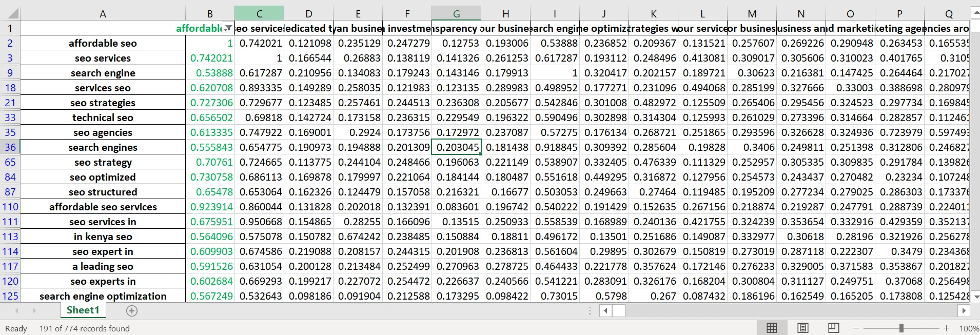The height and width of the screenshot is (335, 980).
Task: Select row 1 header
Action: 10,28
